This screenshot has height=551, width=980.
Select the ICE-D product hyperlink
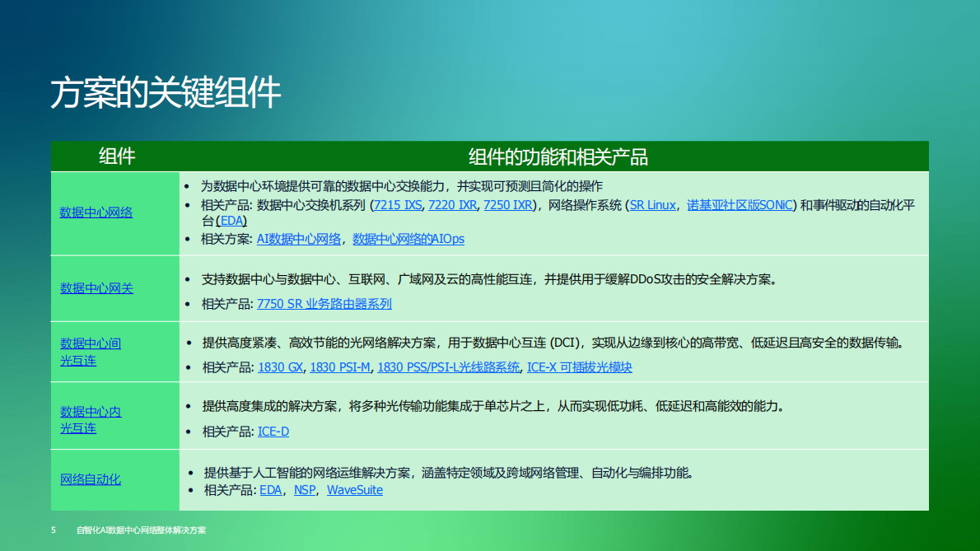pos(273,431)
